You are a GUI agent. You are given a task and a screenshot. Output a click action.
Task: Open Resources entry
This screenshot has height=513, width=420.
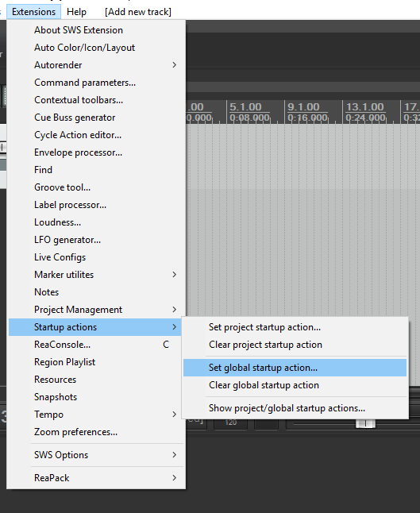[96, 380]
